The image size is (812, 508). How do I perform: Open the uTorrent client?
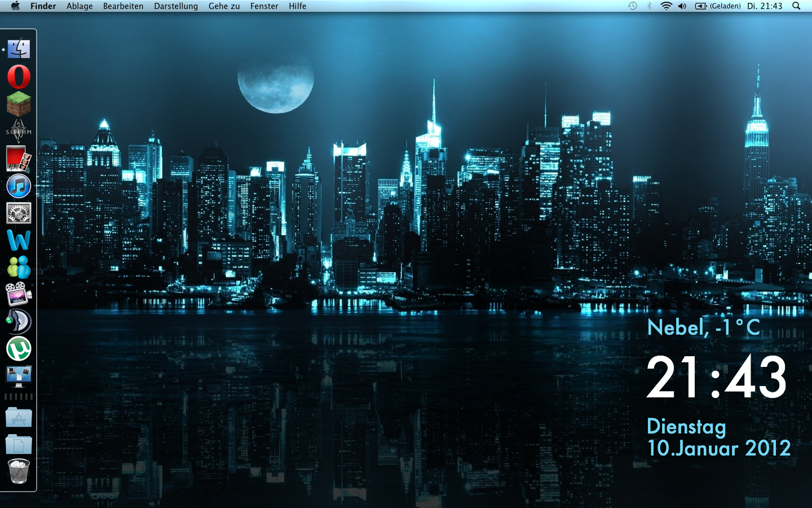coord(19,349)
